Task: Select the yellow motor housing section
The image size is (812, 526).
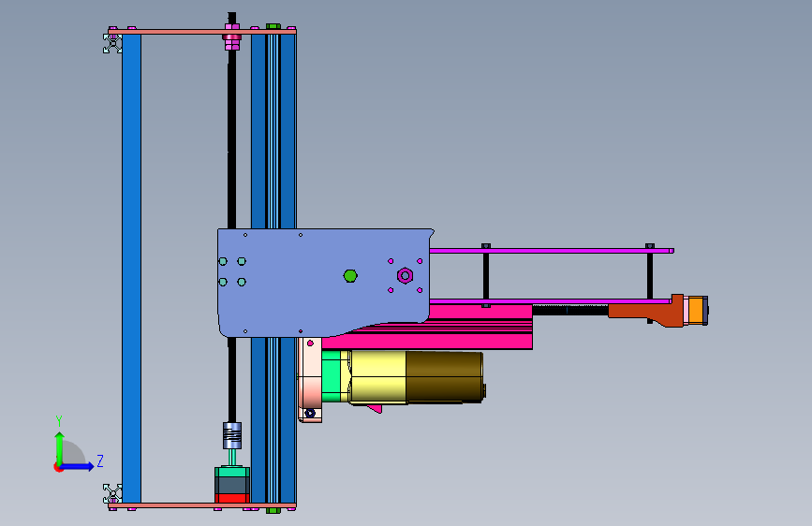Action: [x=379, y=377]
